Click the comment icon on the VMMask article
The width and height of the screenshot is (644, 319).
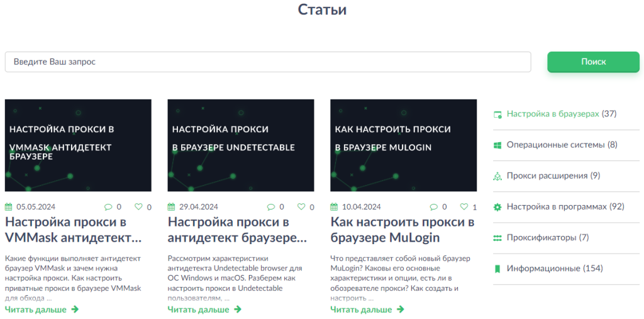tap(108, 207)
